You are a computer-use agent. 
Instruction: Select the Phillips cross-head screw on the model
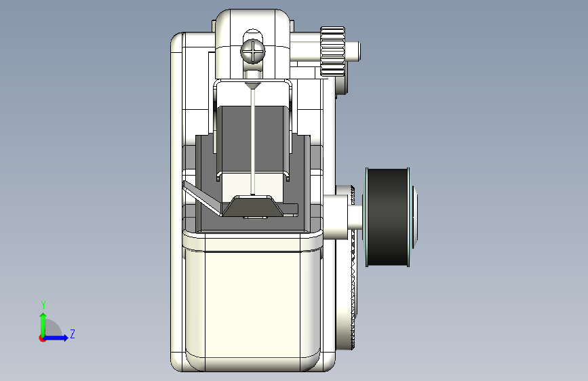point(253,52)
